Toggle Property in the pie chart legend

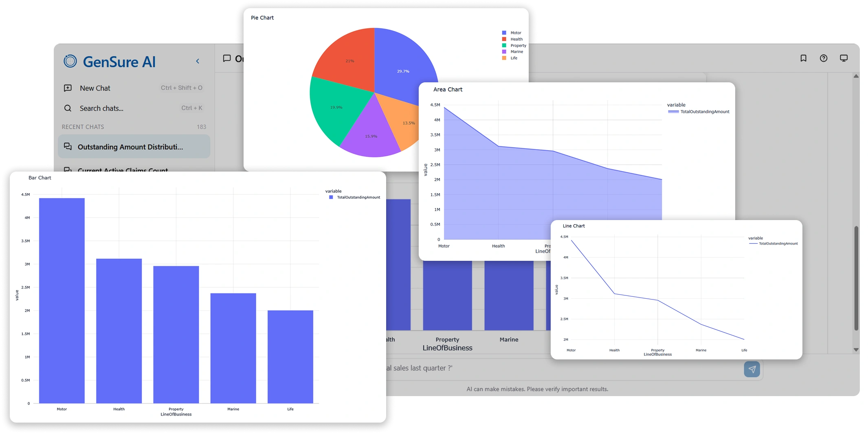click(518, 46)
